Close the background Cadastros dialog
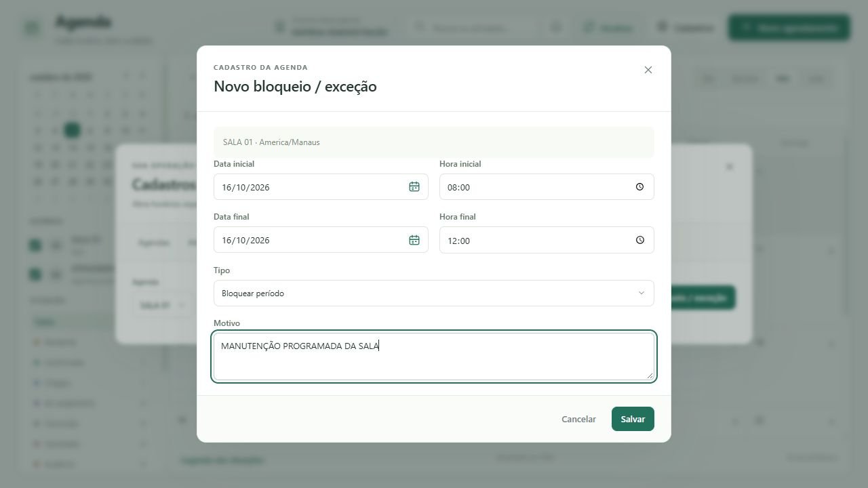868x488 pixels. click(x=730, y=167)
